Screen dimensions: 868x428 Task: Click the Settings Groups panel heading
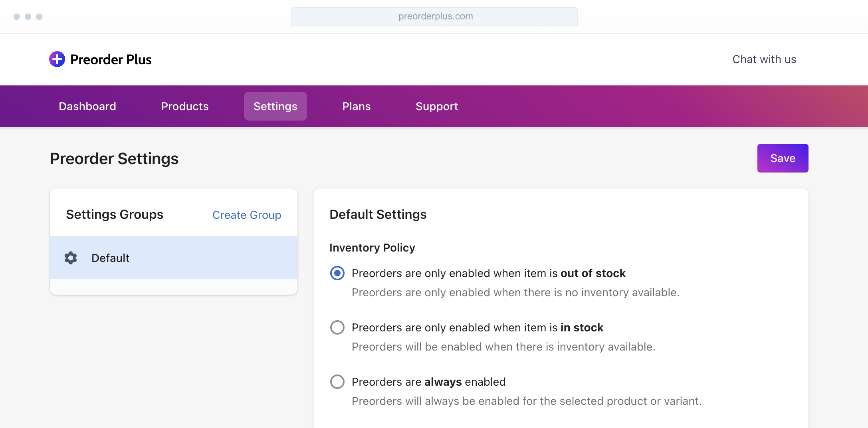pyautogui.click(x=115, y=214)
